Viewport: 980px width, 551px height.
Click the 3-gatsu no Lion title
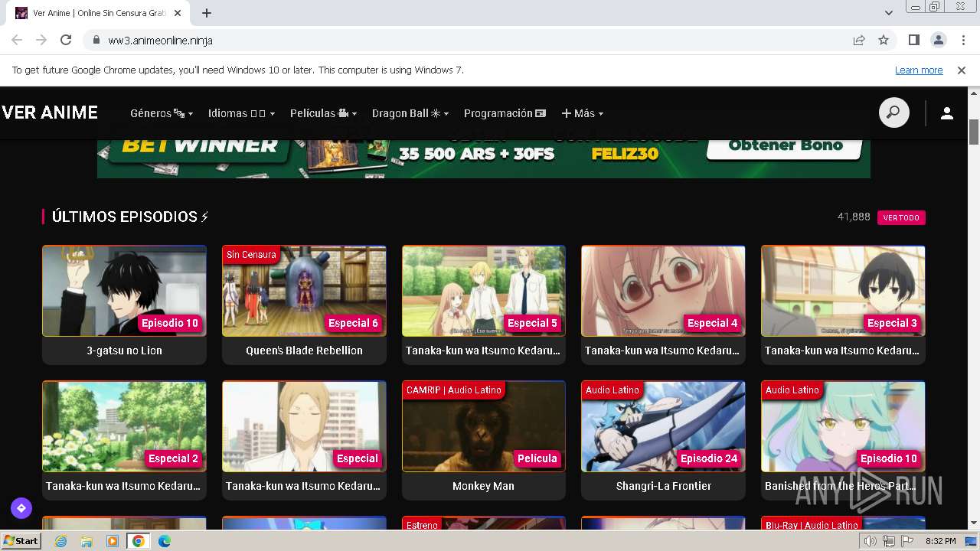click(124, 350)
